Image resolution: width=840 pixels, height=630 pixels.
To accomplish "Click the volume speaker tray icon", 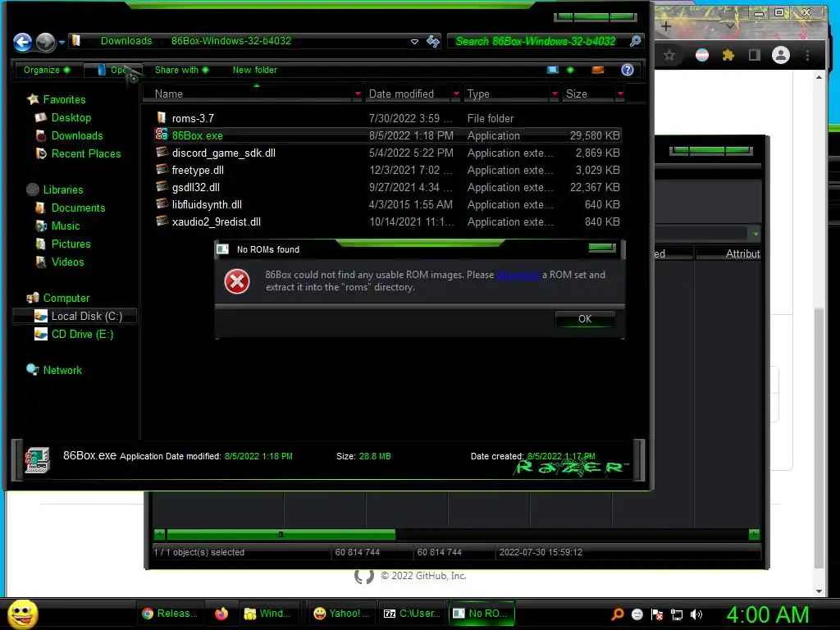I will tap(696, 614).
